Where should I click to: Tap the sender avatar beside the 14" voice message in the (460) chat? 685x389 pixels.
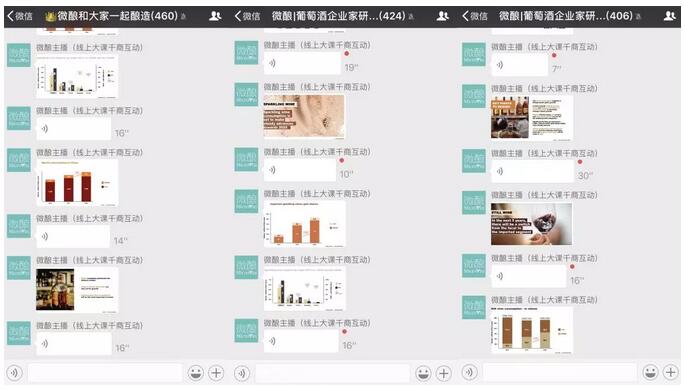tap(19, 226)
